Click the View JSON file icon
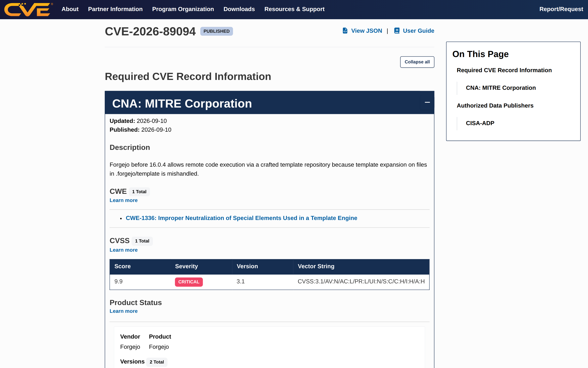Image resolution: width=588 pixels, height=368 pixels. click(x=345, y=31)
